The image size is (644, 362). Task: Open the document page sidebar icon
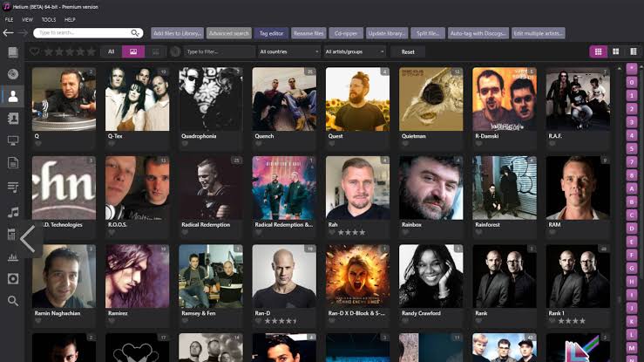tap(13, 163)
